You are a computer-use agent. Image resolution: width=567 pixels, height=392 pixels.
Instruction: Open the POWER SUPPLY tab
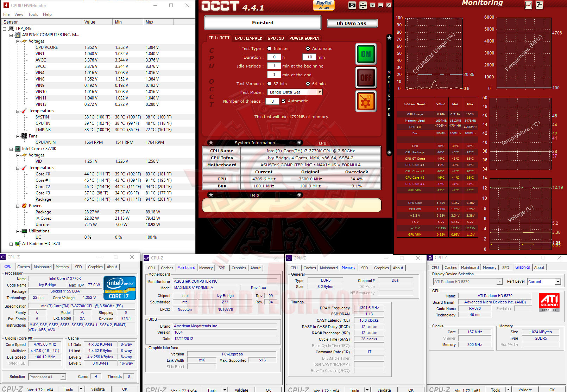pyautogui.click(x=304, y=38)
